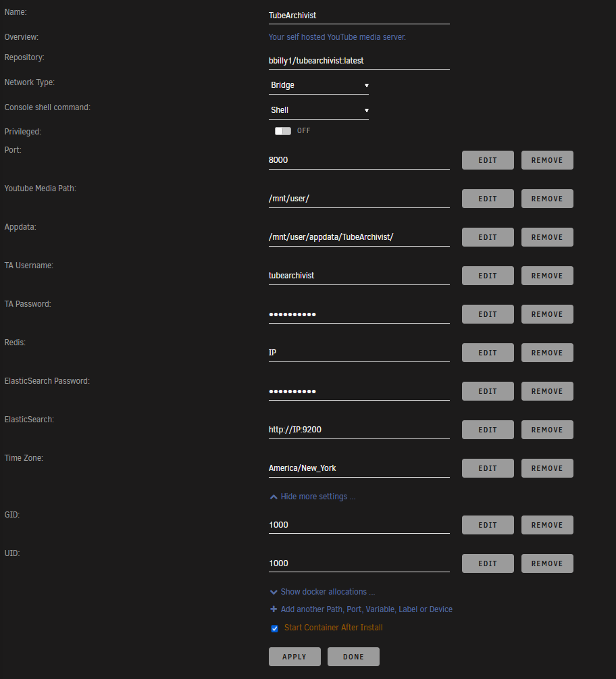The image size is (616, 679).
Task: Click the UID input field
Action: point(359,563)
